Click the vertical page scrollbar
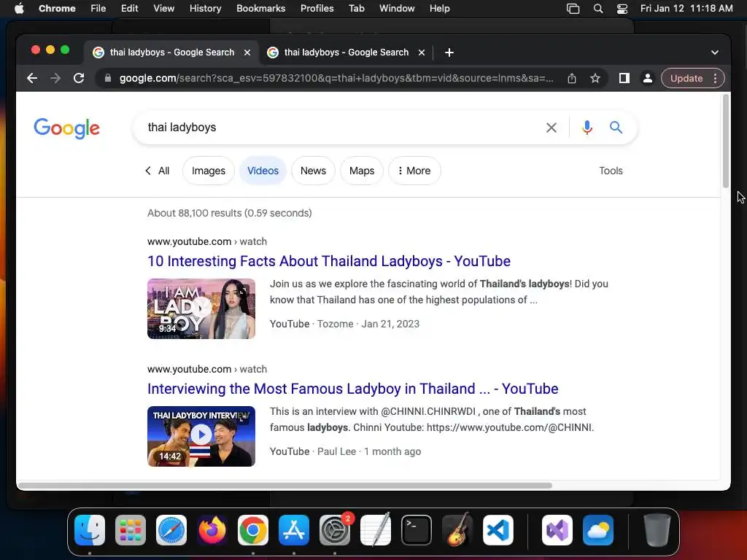Screen dimensions: 747x560 pyautogui.click(x=726, y=141)
